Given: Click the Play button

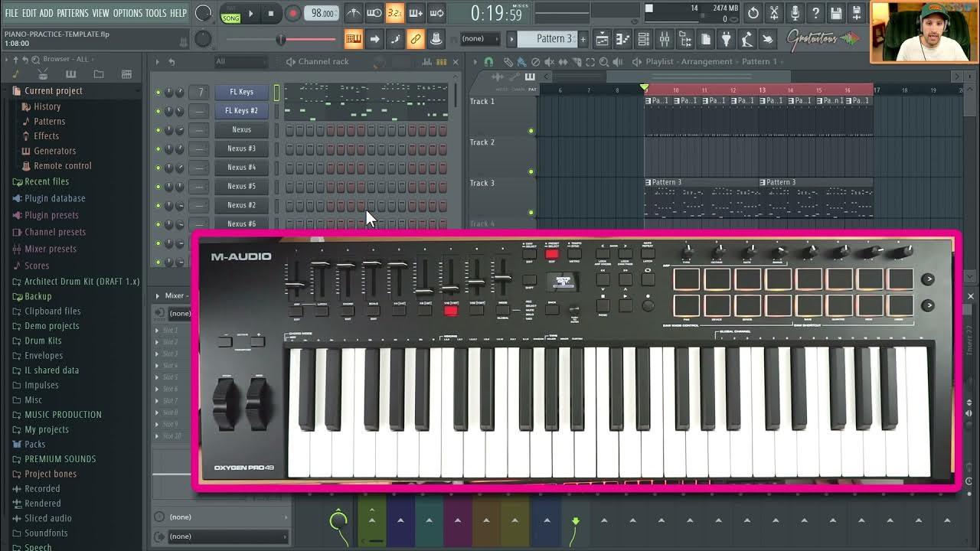Looking at the screenshot, I should tap(250, 13).
